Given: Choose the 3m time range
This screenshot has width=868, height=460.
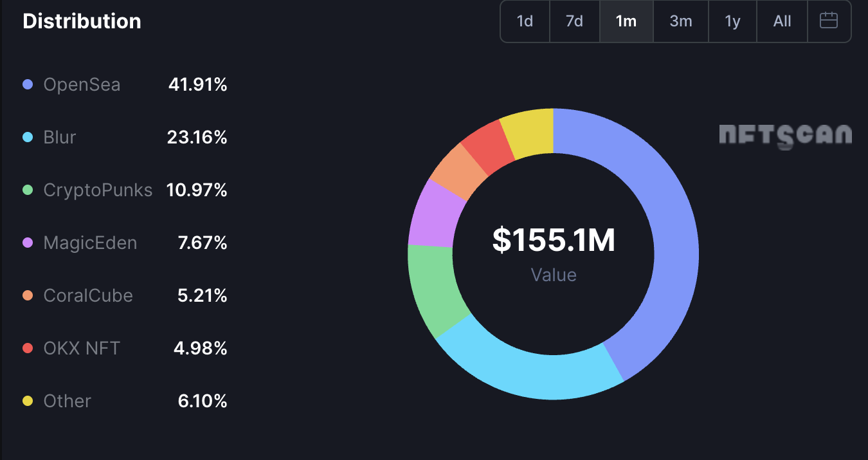Looking at the screenshot, I should (680, 21).
